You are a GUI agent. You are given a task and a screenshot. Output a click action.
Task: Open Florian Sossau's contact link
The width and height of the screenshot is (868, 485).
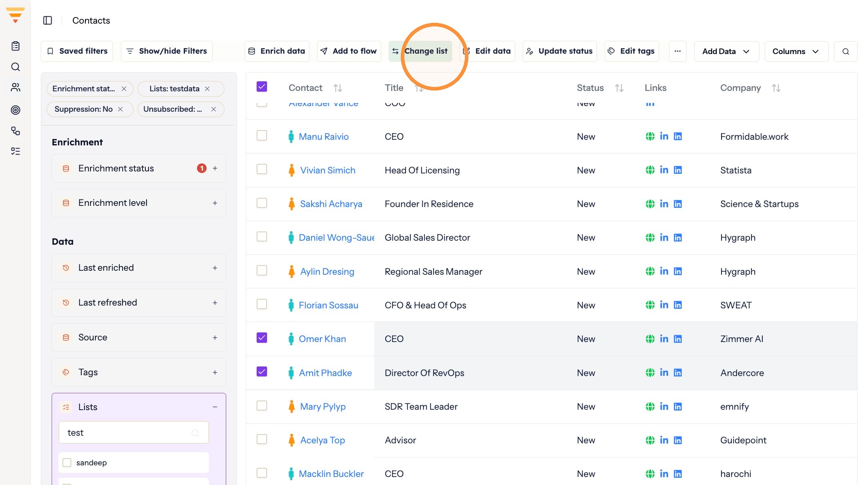tap(328, 305)
